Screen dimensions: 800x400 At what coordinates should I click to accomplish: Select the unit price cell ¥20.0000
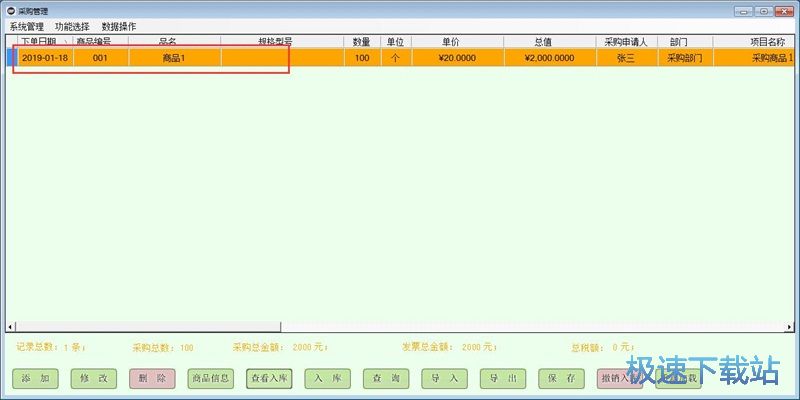click(458, 58)
